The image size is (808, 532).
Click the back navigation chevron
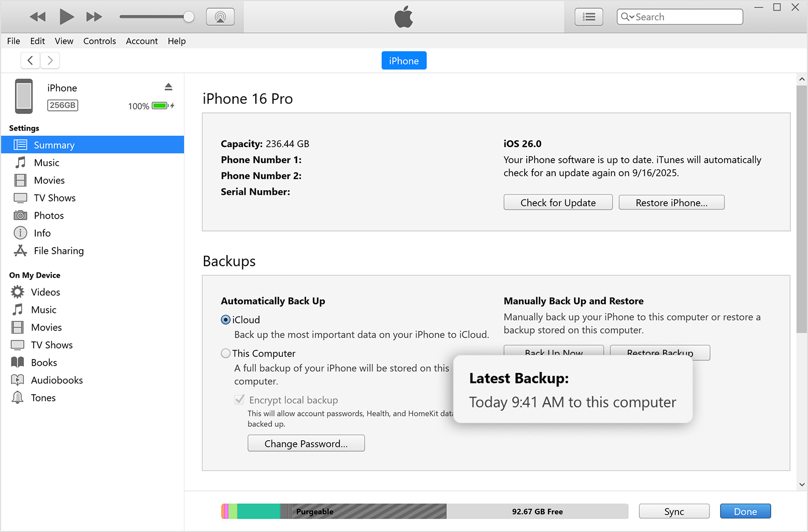[x=30, y=60]
